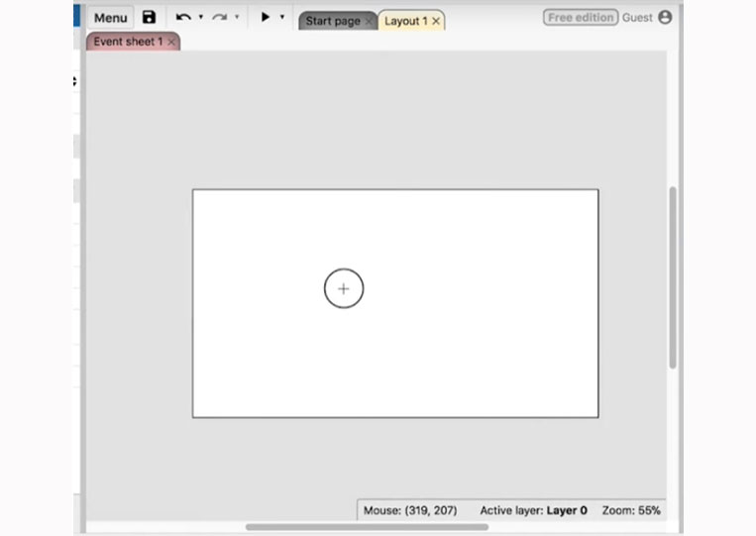Click the horizontal scrollbar thumb
This screenshot has height=536, width=756.
[367, 527]
